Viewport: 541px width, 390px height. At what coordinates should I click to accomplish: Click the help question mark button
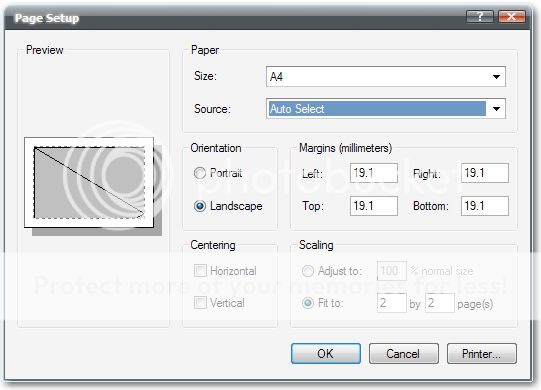pyautogui.click(x=480, y=16)
